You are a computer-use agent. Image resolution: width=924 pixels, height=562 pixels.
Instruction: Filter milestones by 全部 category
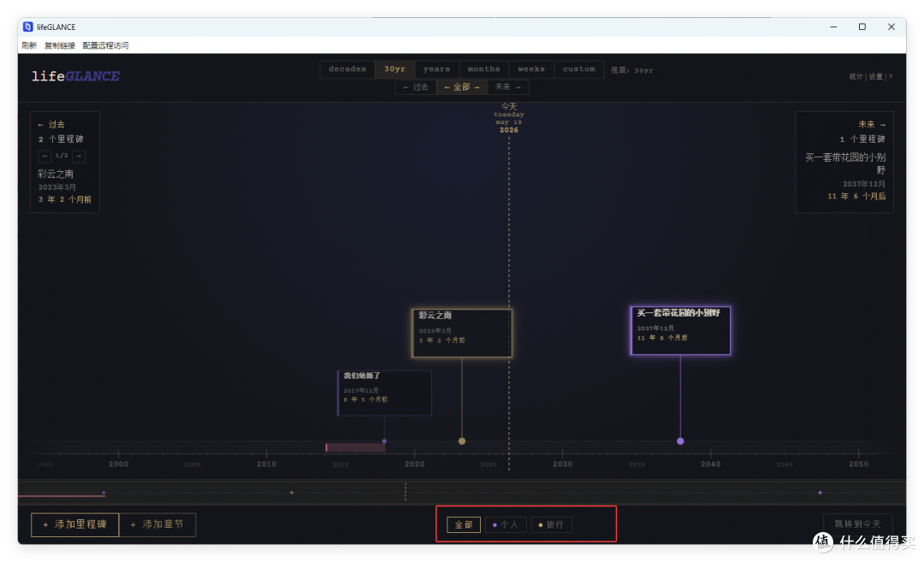464,525
